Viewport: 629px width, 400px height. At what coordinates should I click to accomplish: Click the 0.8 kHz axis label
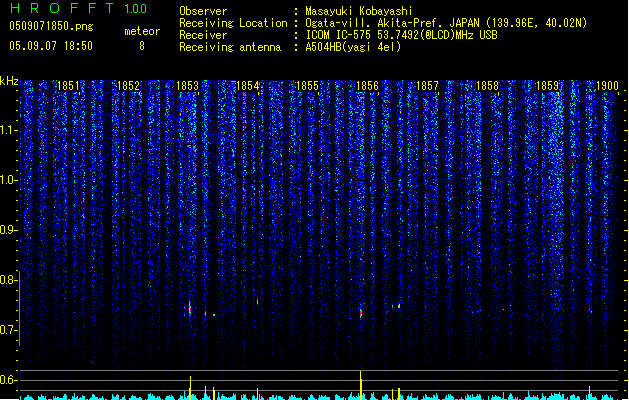coord(9,280)
